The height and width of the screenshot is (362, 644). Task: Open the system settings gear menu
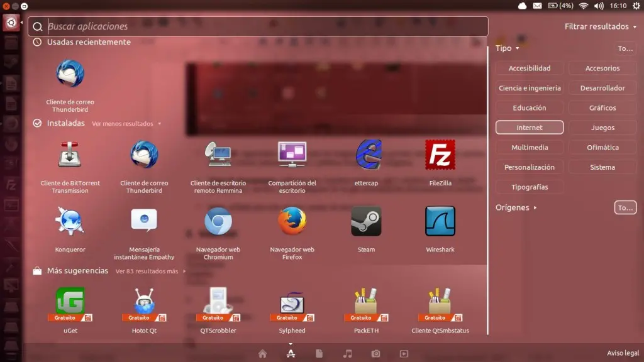tap(636, 6)
